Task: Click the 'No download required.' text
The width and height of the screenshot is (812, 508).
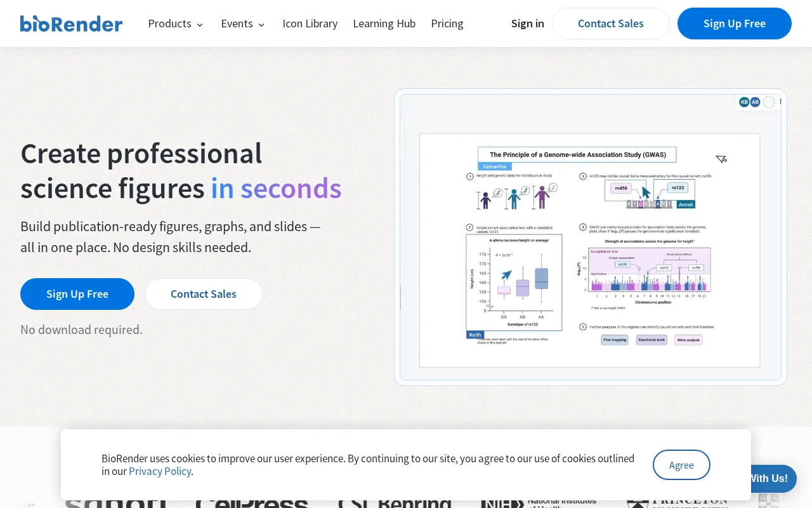Action: pyautogui.click(x=81, y=330)
